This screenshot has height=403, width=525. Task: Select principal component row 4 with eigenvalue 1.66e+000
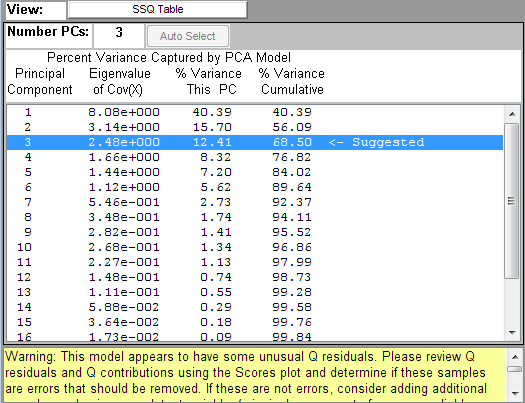click(x=255, y=157)
